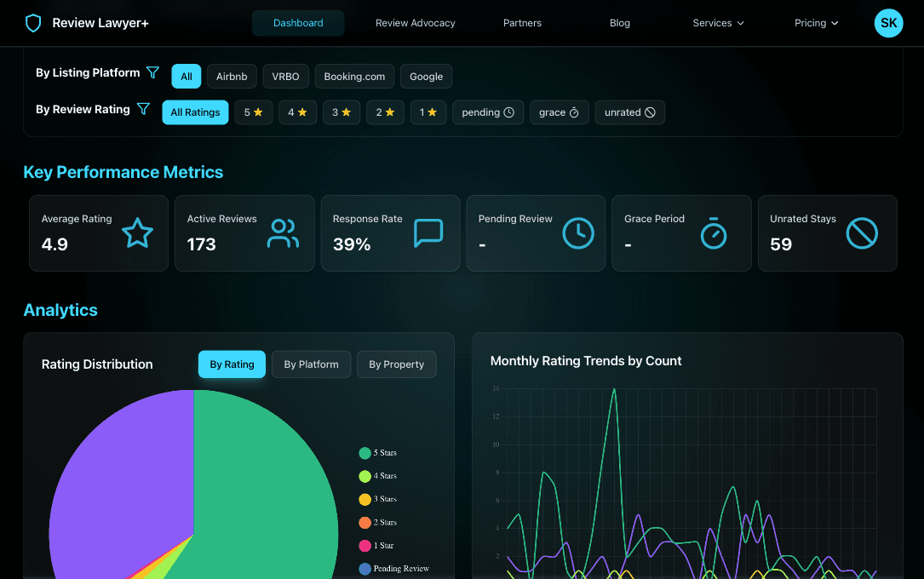Screen dimensions: 924x579
Task: Toggle Pending Review legend swatch
Action: (364, 569)
